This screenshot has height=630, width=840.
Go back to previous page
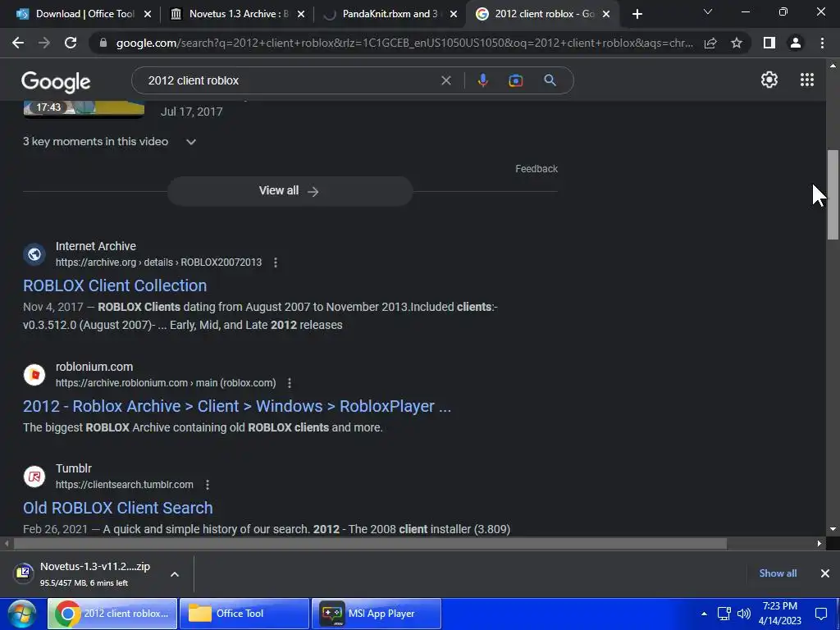[18, 43]
